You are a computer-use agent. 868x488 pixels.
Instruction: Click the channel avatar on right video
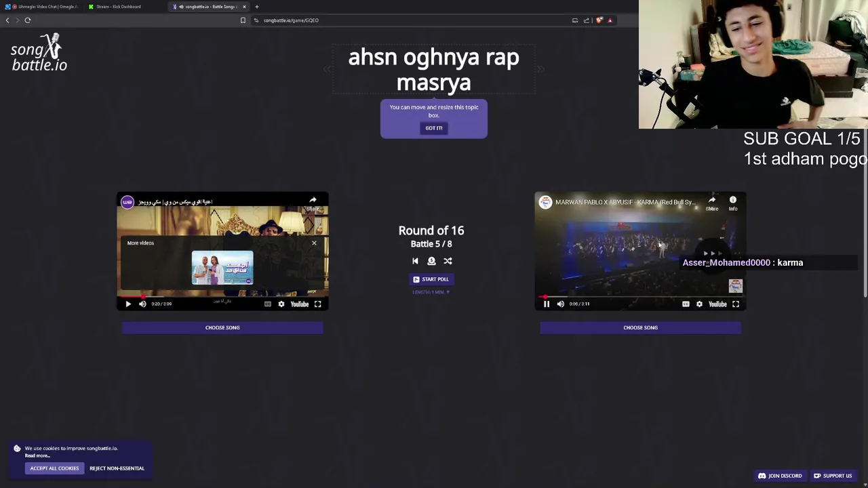coord(545,202)
